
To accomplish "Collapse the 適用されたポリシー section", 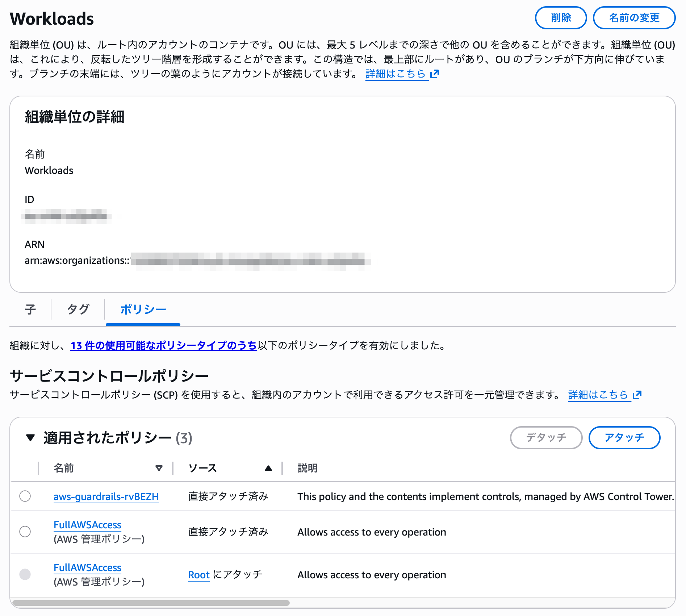I will [30, 438].
